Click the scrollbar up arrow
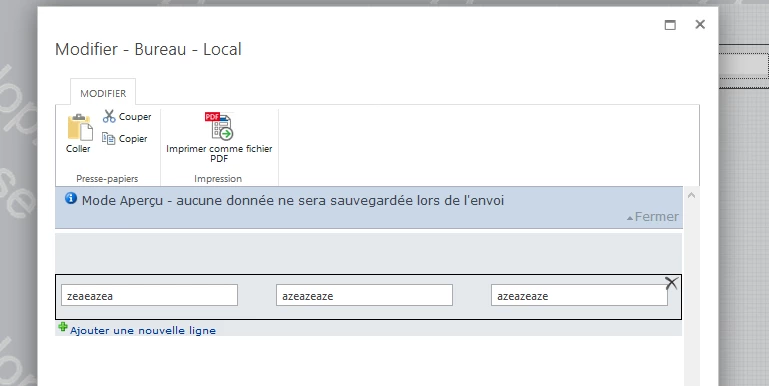This screenshot has width=769, height=386. coord(692,195)
